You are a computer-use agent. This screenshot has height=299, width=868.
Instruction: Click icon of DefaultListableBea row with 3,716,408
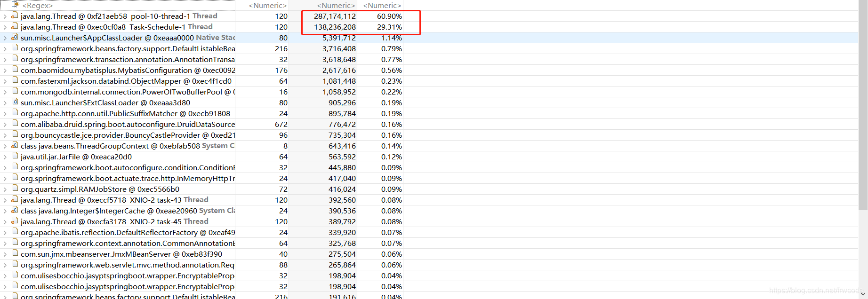(15, 48)
